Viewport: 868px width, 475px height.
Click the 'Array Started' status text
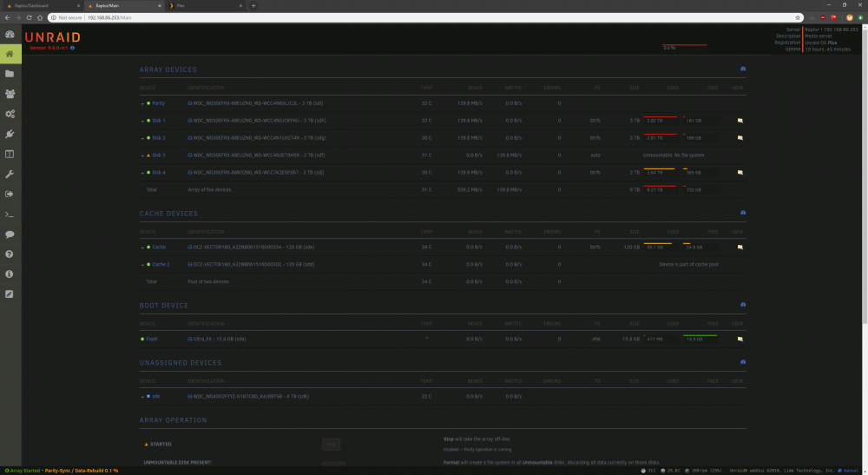(x=25, y=471)
